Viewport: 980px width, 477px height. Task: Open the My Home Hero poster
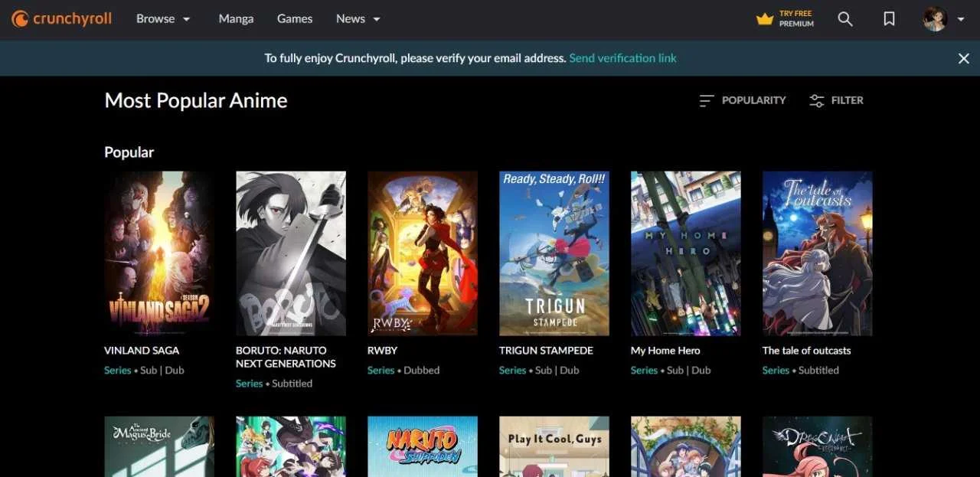(686, 253)
